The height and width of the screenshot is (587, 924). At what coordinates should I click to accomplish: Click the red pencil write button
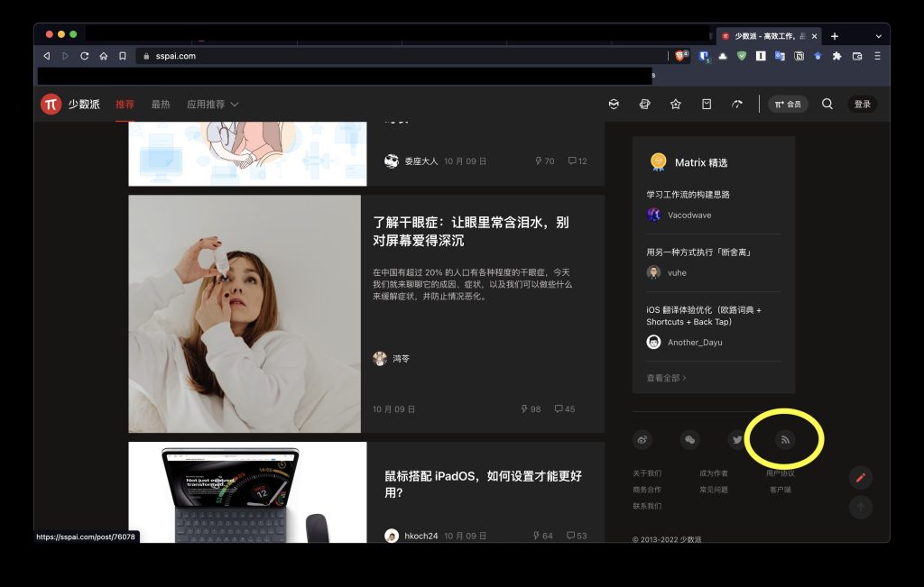[x=860, y=478]
